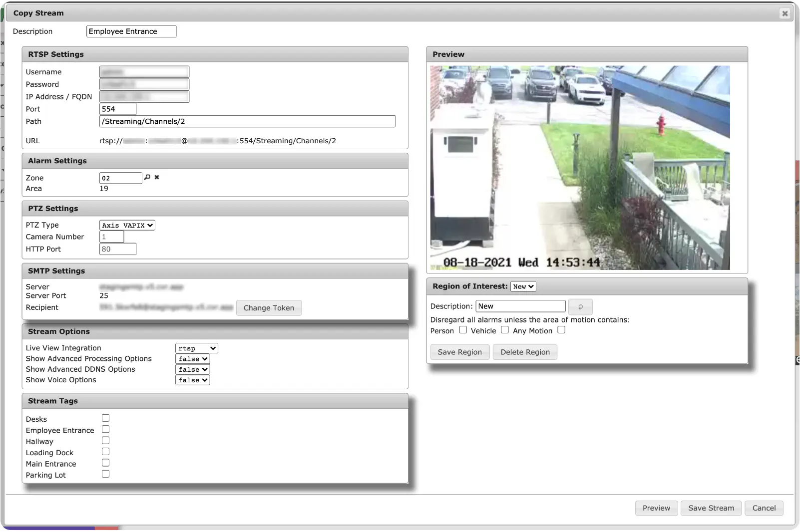Enable the Vehicle checkbox
Image resolution: width=800 pixels, height=532 pixels.
(505, 330)
